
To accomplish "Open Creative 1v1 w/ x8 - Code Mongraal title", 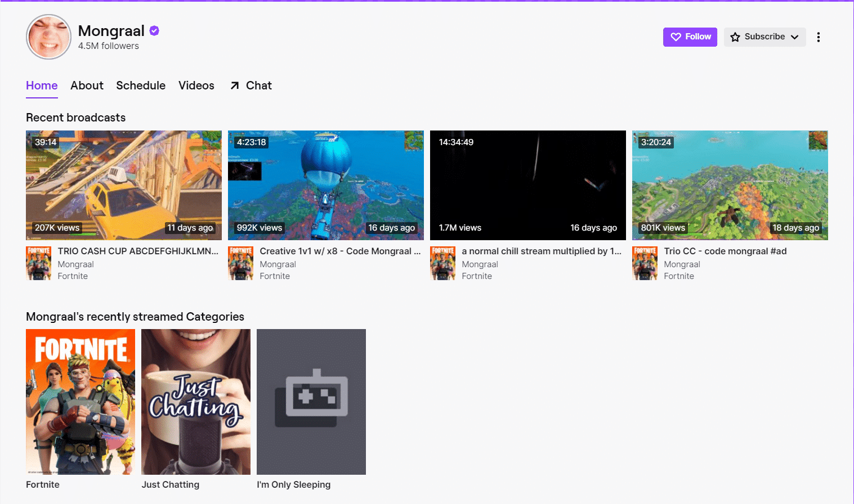I will pyautogui.click(x=340, y=251).
